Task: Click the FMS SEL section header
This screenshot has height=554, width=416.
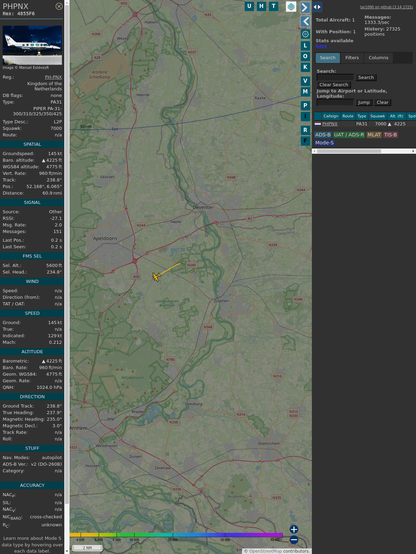Action: pyautogui.click(x=32, y=256)
